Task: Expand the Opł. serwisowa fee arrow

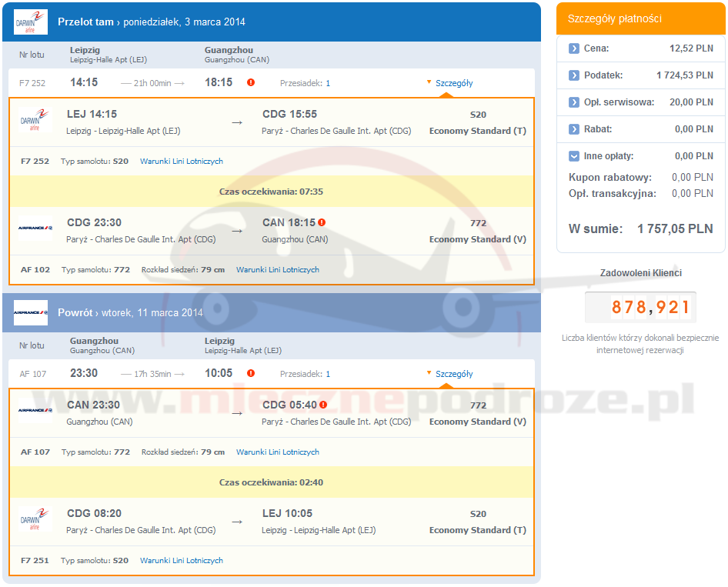Action: coord(574,102)
